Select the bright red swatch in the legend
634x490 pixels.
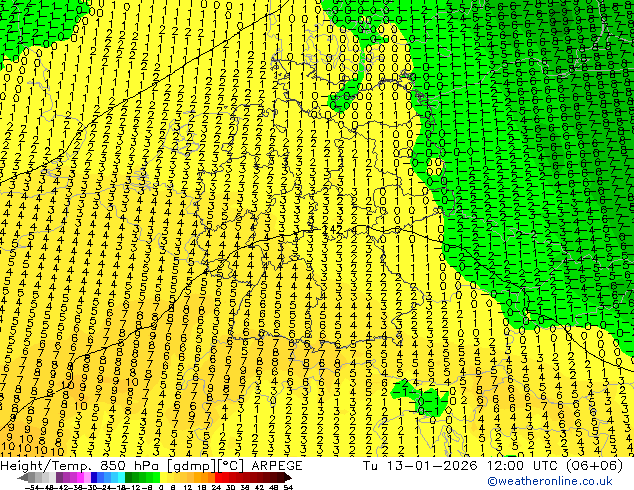coord(218,478)
